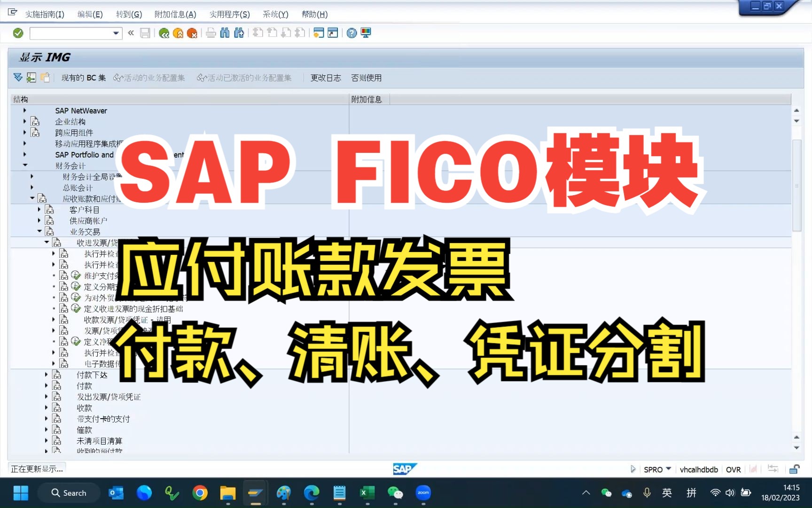
Task: Collapse the 业务交易 tree node
Action: tap(39, 231)
